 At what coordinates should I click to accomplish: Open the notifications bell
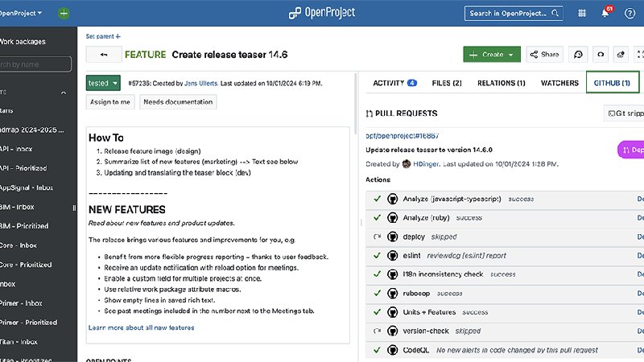[x=605, y=13]
